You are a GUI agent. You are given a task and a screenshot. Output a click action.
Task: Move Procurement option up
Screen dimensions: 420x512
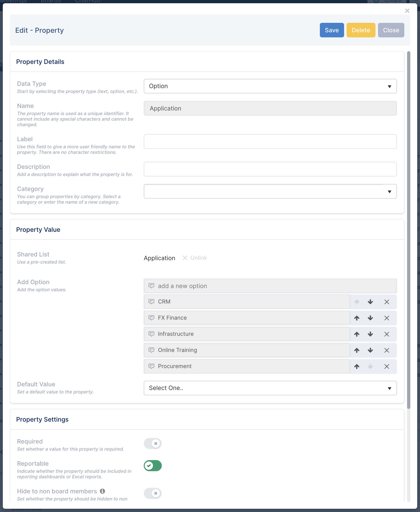click(357, 366)
